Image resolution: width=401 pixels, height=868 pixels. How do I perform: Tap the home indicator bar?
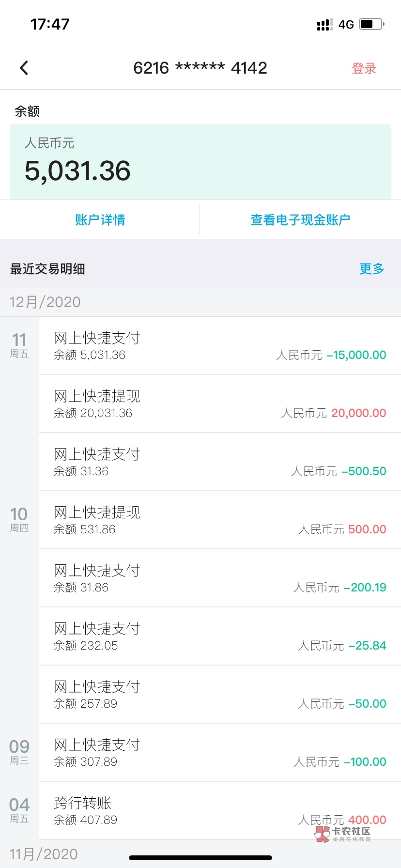tap(200, 858)
